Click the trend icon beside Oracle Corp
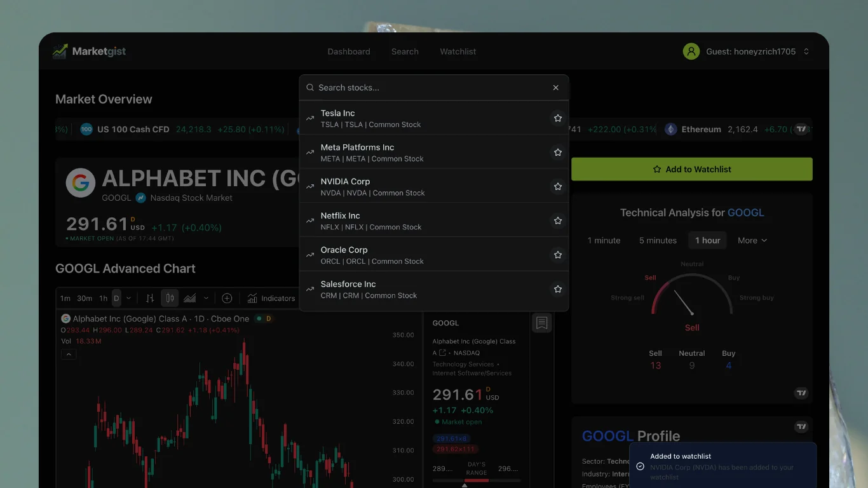Image resolution: width=868 pixels, height=488 pixels. pos(310,255)
